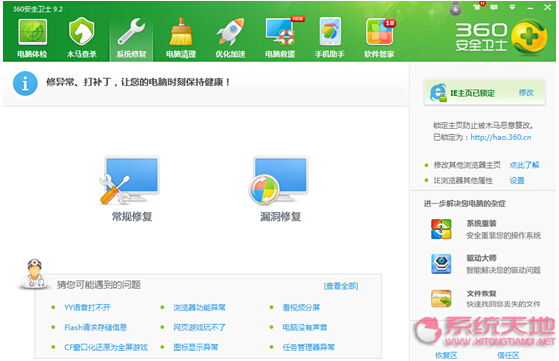Click 设置 link for IE browser properties
Viewport: 559px width, 361px height.
point(517,181)
